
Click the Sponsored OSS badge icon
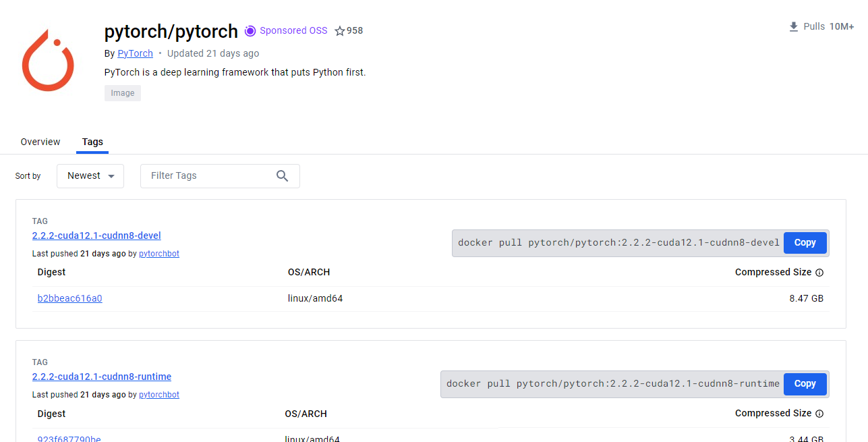click(250, 30)
